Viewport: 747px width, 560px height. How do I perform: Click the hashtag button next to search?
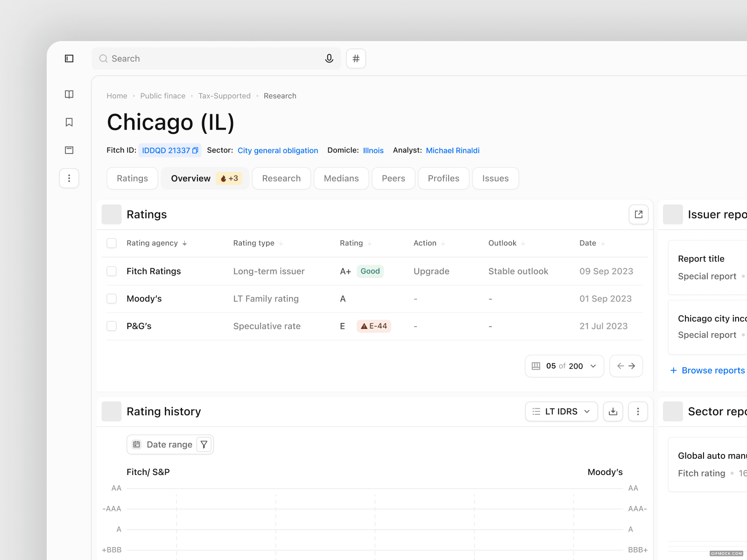(x=356, y=59)
